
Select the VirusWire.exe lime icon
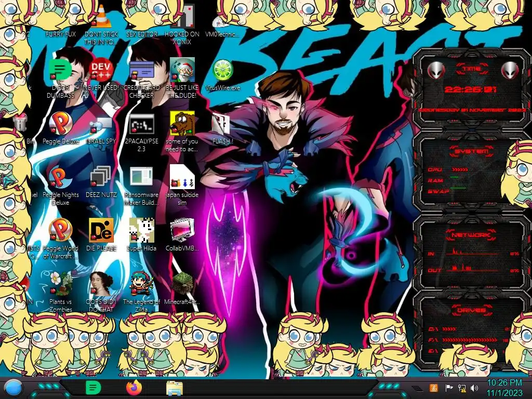[222, 70]
